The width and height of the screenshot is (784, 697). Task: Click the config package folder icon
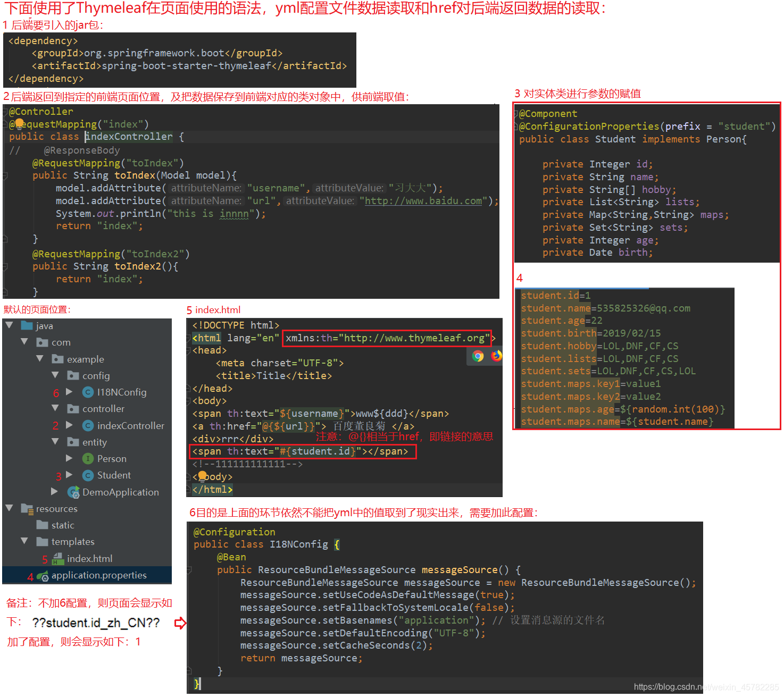tap(73, 375)
